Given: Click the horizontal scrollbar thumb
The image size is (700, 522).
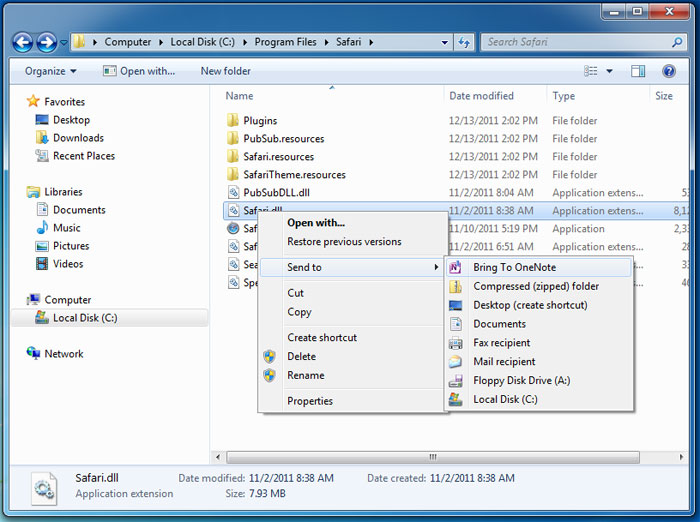Looking at the screenshot, I should pyautogui.click(x=433, y=457).
